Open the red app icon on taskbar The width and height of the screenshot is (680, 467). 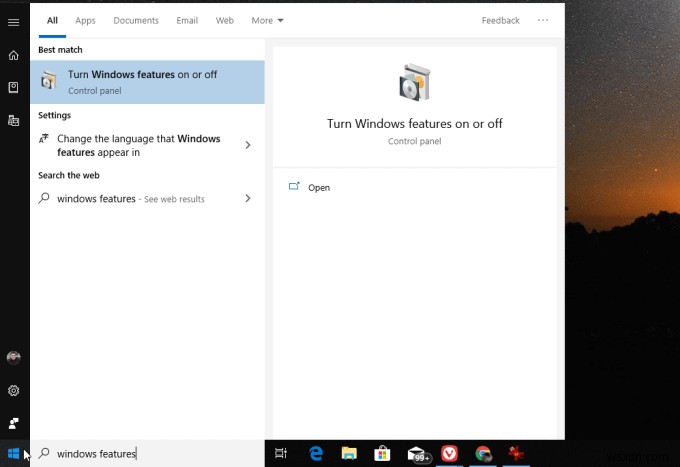[516, 454]
